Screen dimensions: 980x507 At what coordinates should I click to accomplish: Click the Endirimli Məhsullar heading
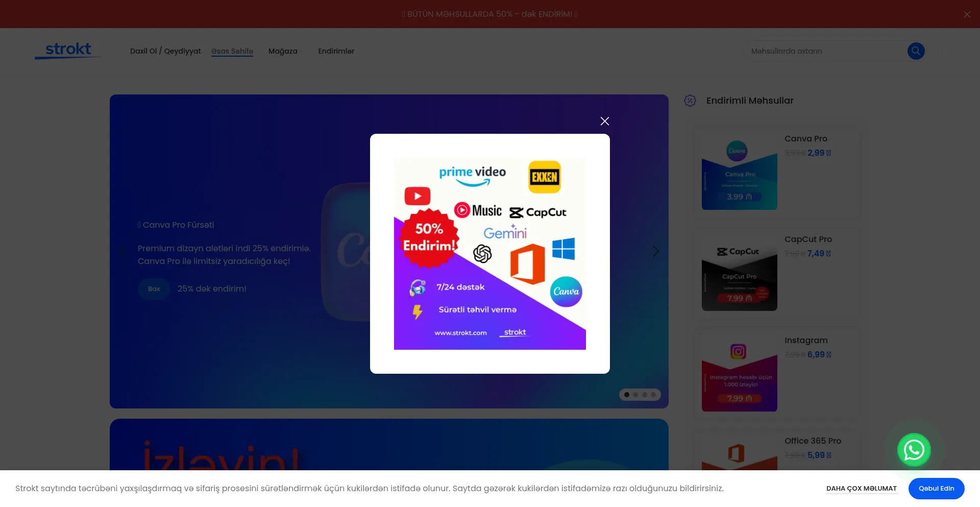[x=750, y=101]
